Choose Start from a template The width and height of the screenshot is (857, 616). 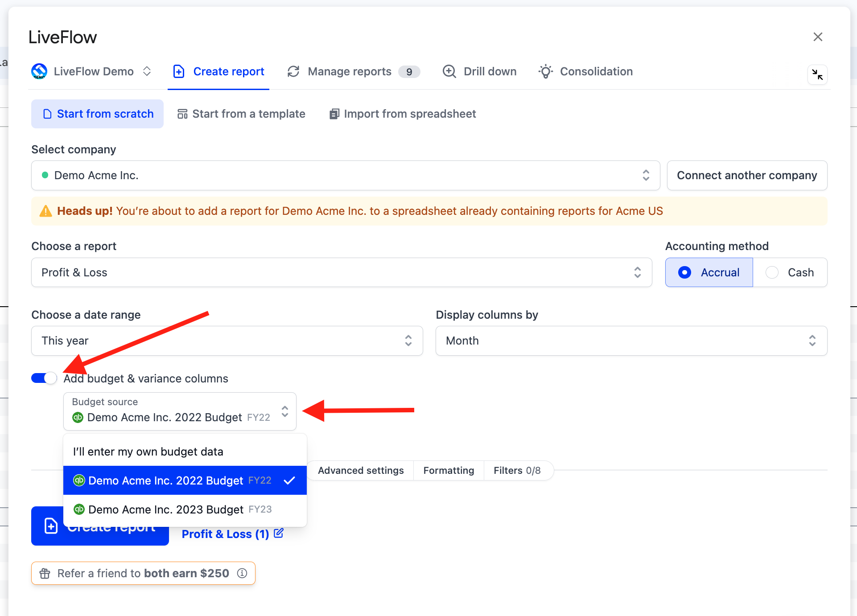[x=241, y=114]
